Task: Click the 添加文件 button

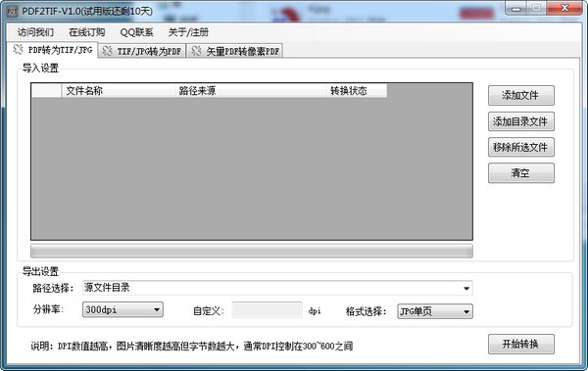Action: [521, 96]
